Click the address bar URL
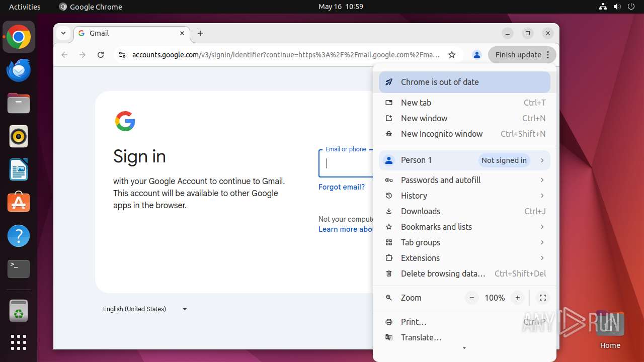 click(286, 55)
